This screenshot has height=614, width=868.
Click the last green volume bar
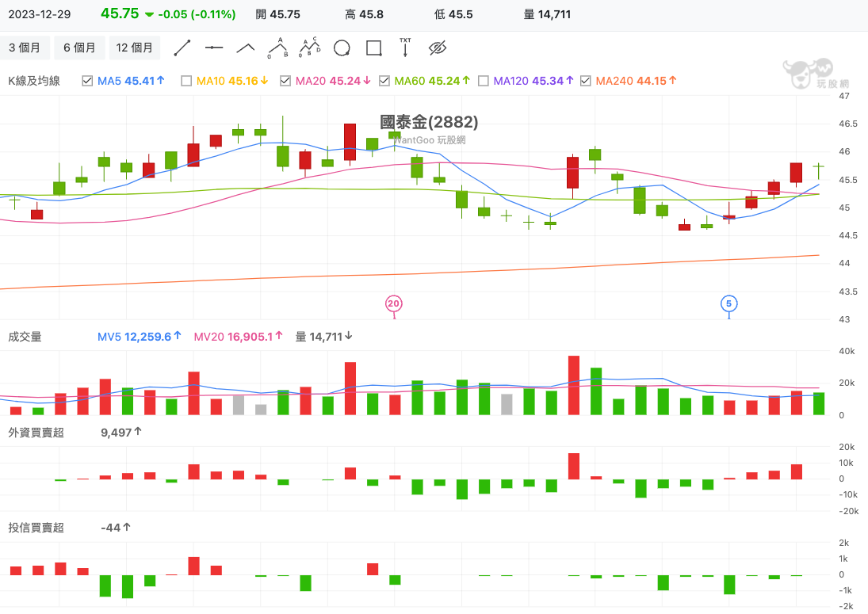[x=819, y=404]
